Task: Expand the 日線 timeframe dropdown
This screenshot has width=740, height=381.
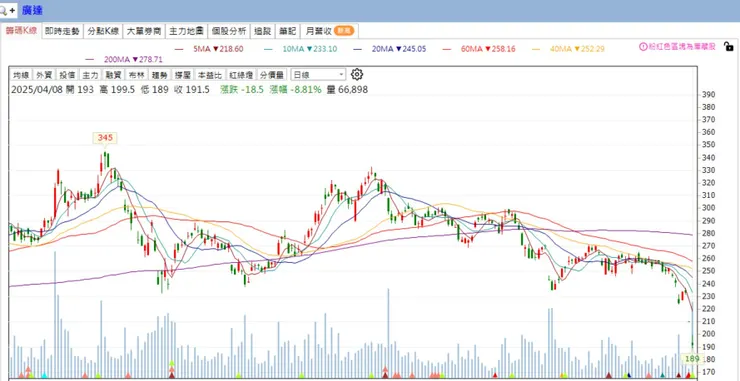Action: (x=318, y=75)
